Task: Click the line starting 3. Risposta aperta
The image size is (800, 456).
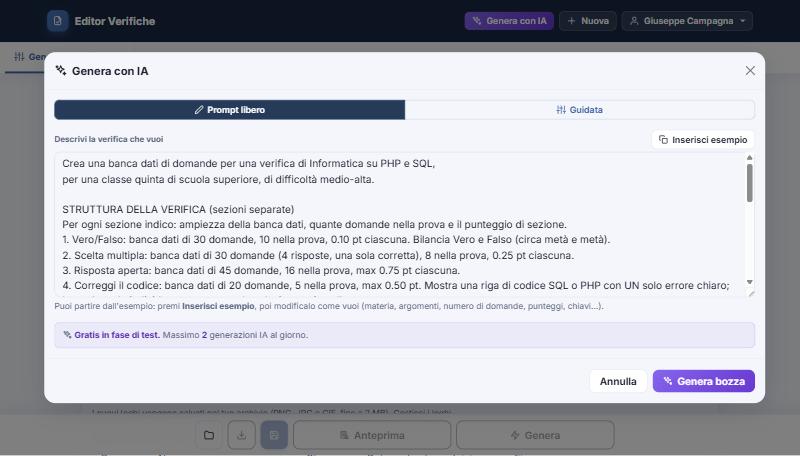Action: (261, 270)
